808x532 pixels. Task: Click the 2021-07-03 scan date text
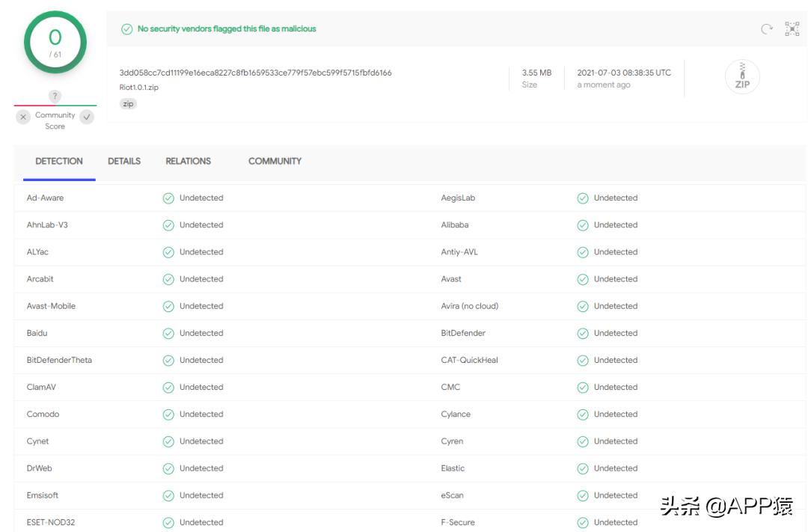coord(624,73)
